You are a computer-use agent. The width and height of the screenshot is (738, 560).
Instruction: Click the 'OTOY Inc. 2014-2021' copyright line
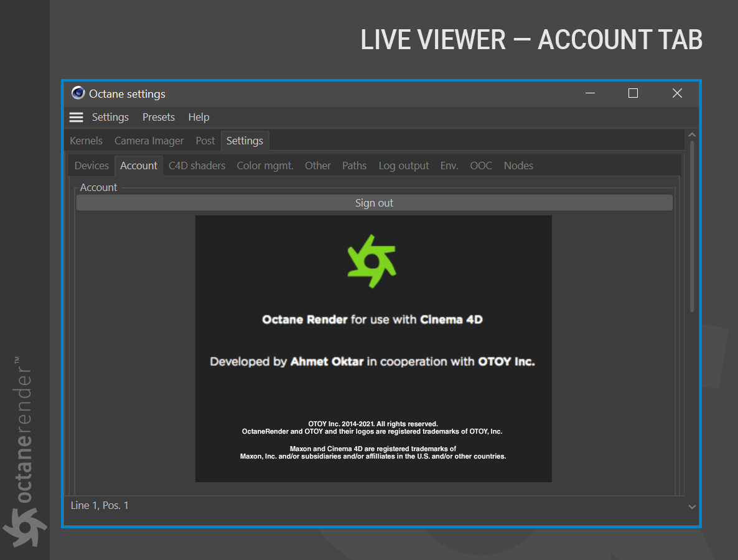coord(373,424)
